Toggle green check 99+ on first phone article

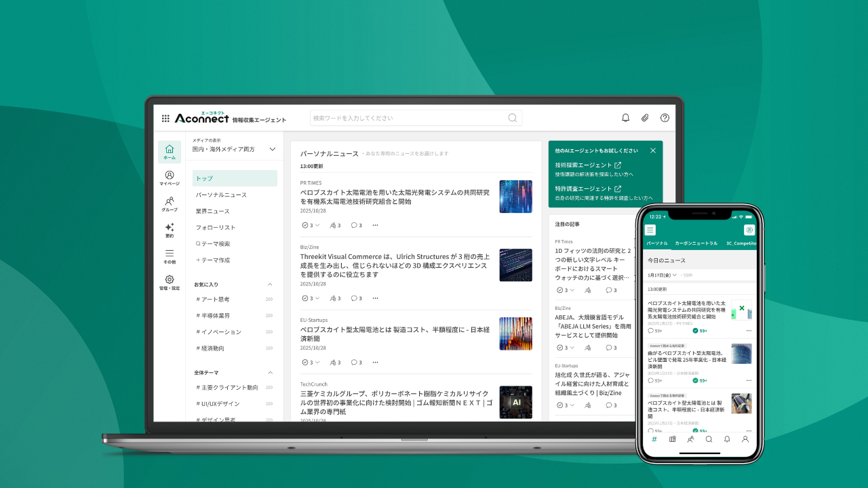(700, 331)
